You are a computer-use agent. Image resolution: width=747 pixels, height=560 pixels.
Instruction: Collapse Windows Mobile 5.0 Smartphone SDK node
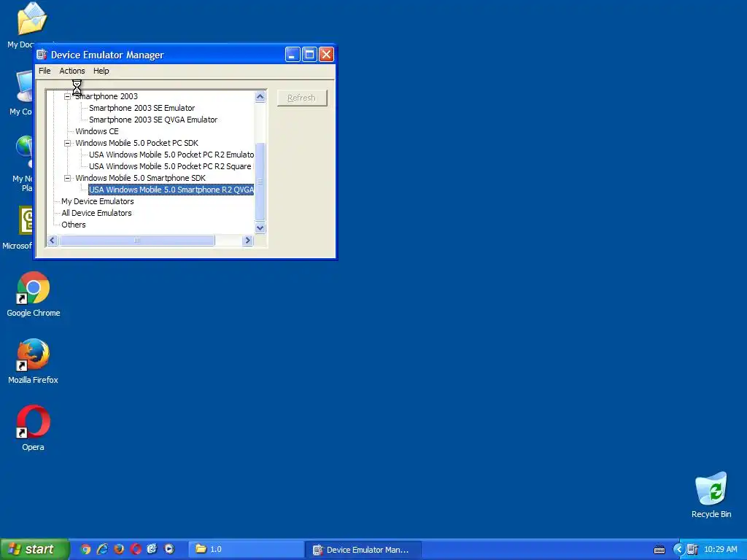67,178
